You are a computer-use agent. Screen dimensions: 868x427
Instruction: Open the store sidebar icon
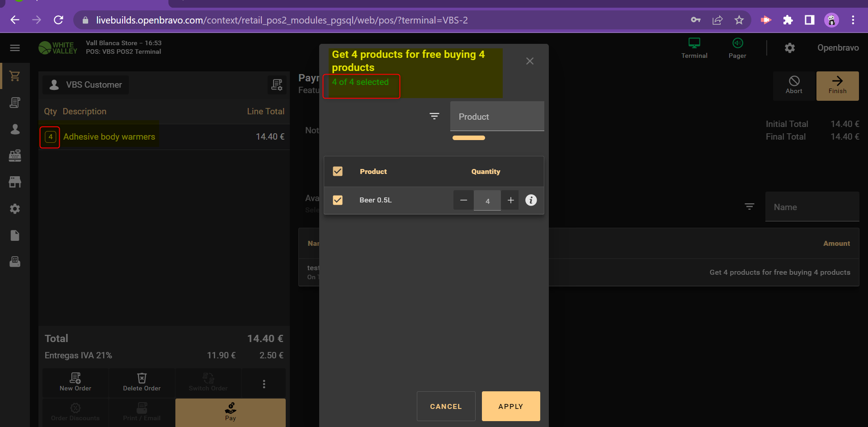(15, 182)
